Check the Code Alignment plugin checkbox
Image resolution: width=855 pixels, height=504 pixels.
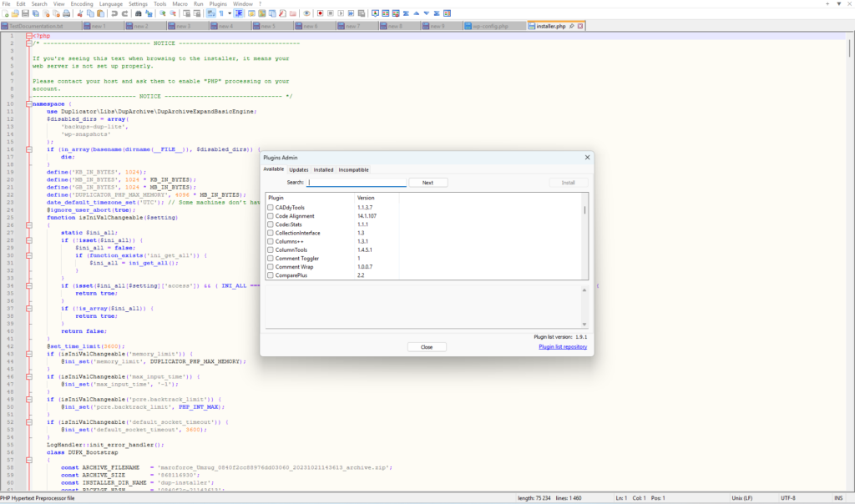pyautogui.click(x=271, y=216)
